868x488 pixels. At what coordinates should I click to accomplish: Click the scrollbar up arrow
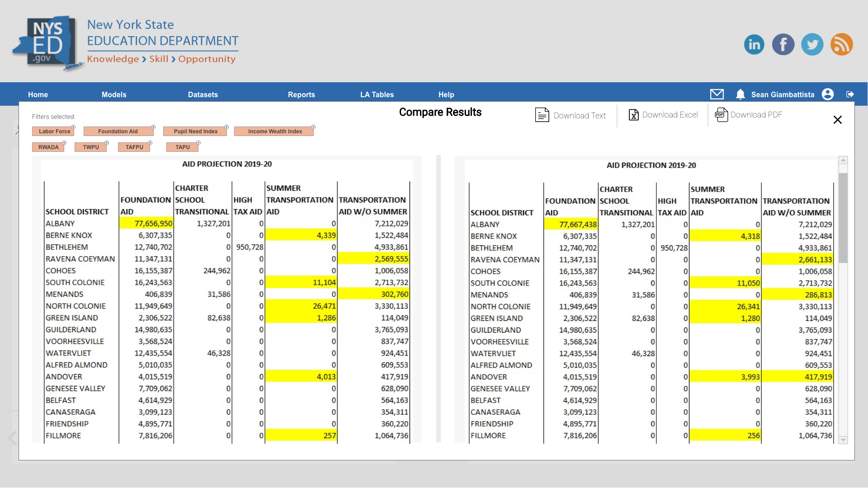tap(843, 160)
